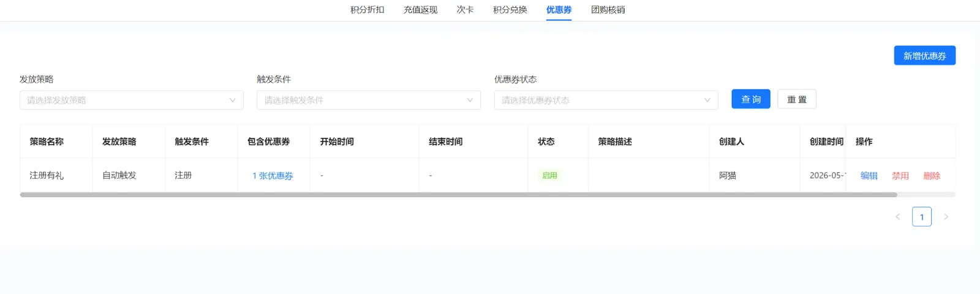The image size is (980, 294).
Task: Click the 注册 trigger condition cell
Action: 202,175
